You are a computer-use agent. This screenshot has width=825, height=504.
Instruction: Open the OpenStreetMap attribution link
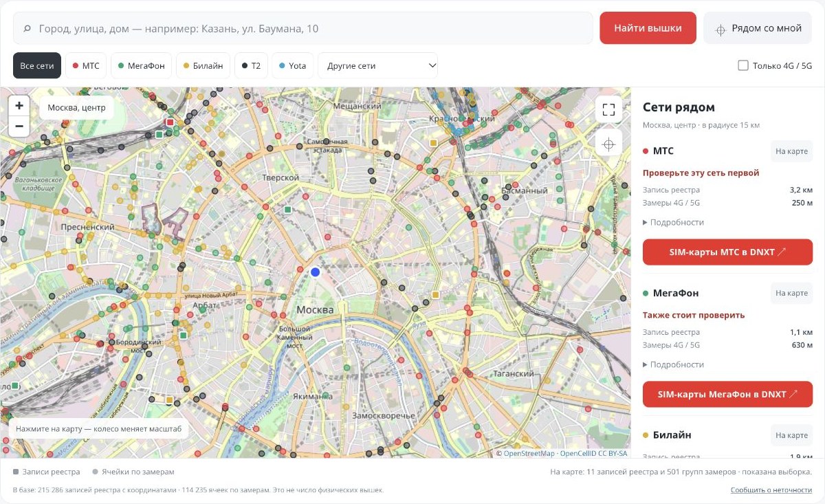coord(529,454)
